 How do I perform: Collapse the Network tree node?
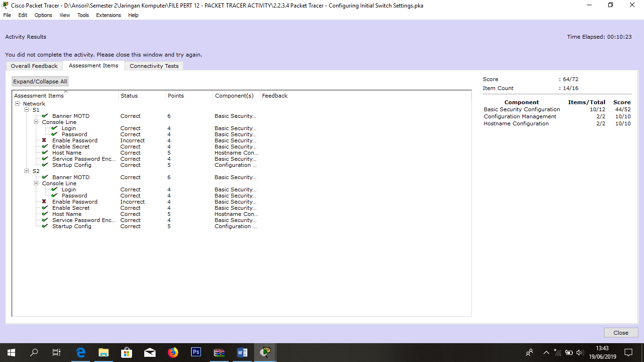coord(17,104)
